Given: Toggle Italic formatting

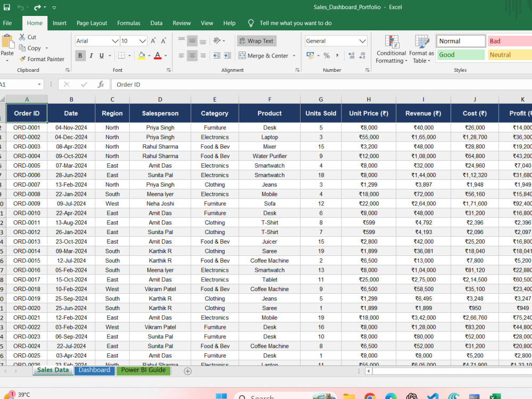Looking at the screenshot, I should (91, 55).
